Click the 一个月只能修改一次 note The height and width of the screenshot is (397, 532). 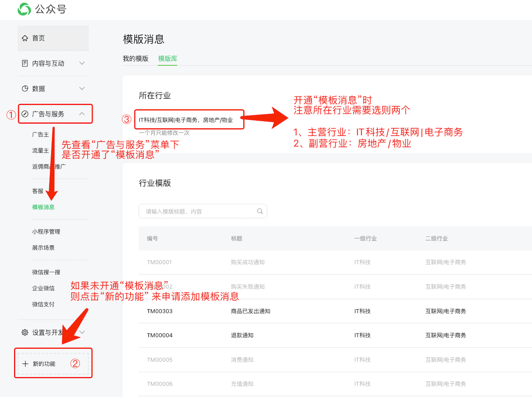[x=164, y=133]
